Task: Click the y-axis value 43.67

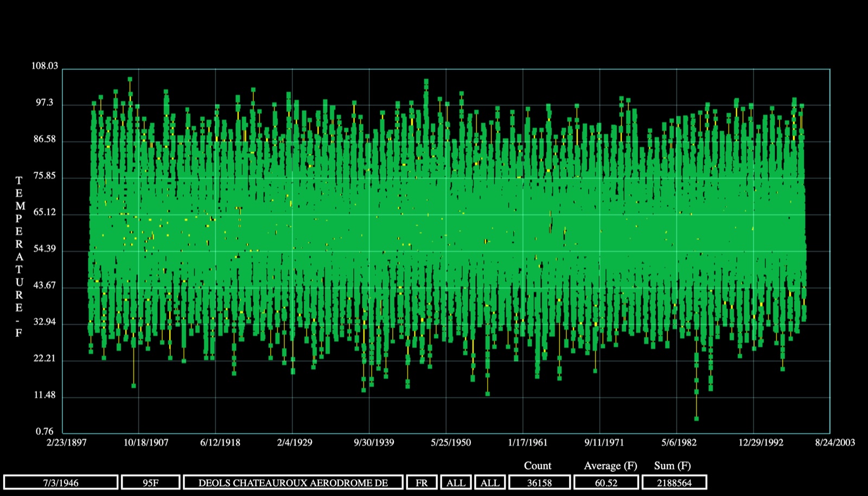Action: point(44,285)
